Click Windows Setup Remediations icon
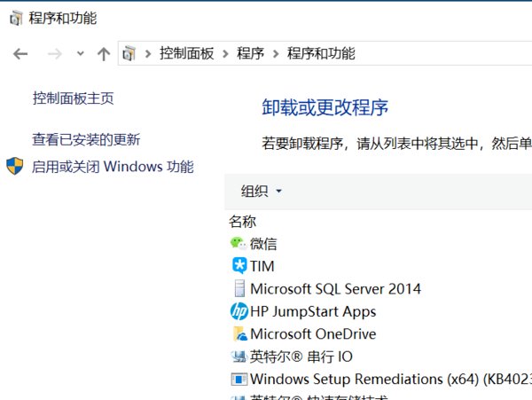Screen dimensions: 532x400 click(x=239, y=379)
